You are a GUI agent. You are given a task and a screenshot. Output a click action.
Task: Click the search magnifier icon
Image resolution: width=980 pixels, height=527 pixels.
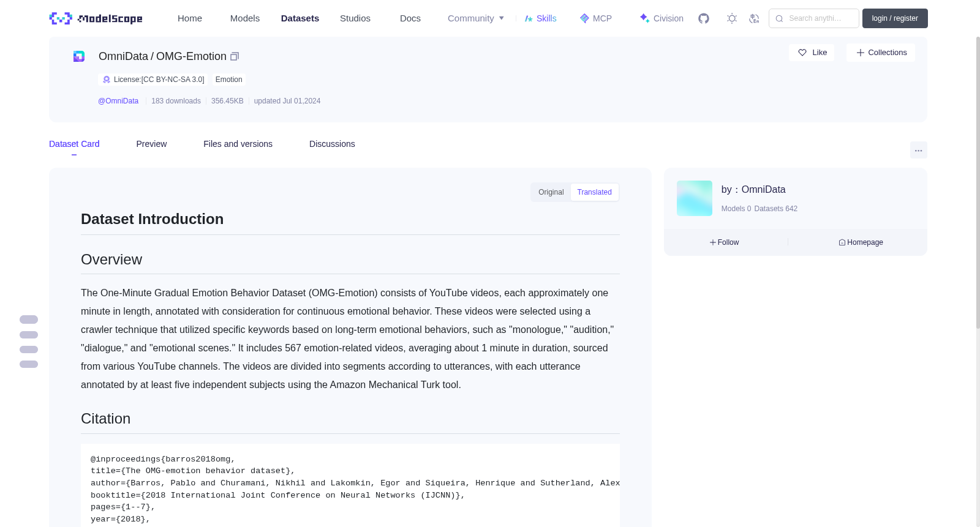coord(779,18)
